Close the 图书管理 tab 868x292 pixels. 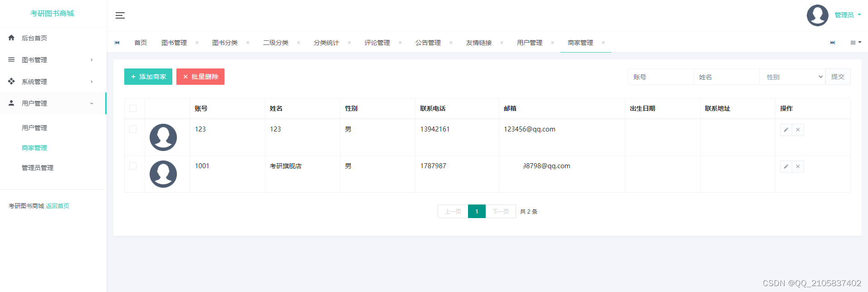click(x=197, y=43)
